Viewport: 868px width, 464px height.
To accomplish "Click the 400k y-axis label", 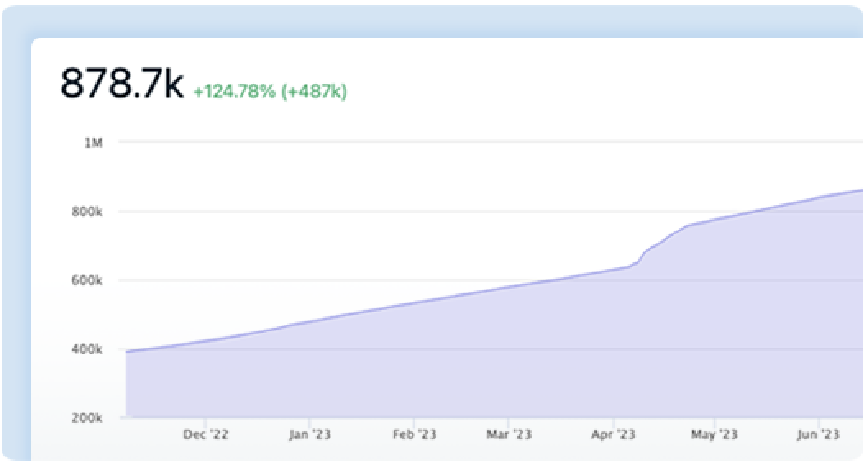I will pos(87,349).
